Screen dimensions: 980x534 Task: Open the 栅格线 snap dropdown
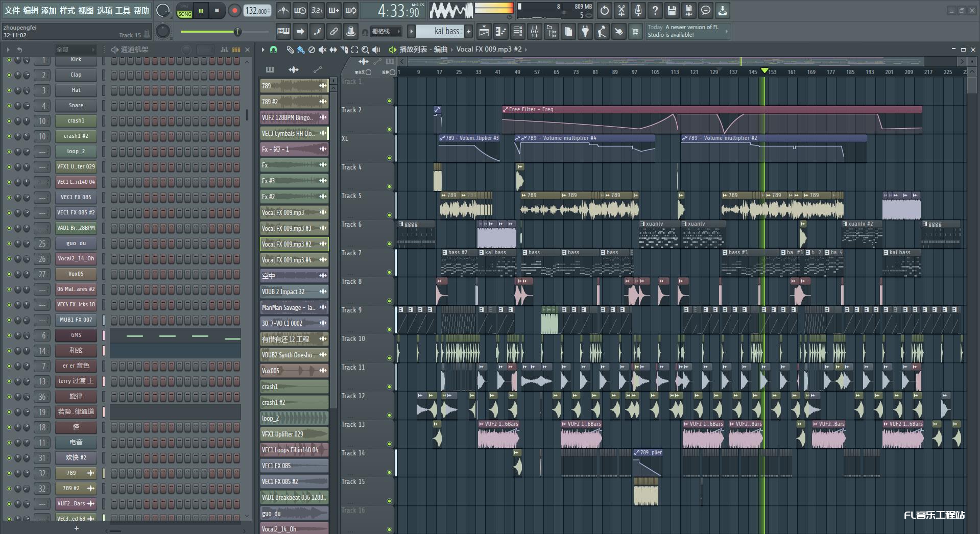[386, 32]
